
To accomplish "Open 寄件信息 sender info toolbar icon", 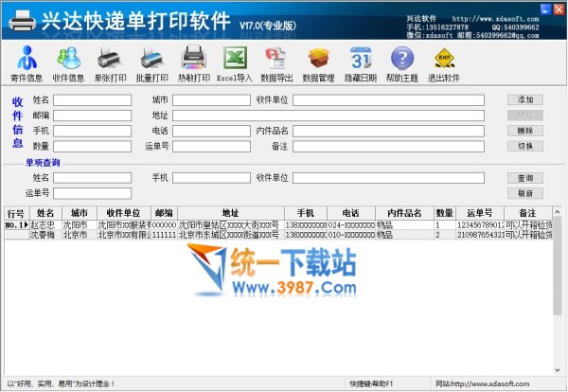I will coord(27,62).
